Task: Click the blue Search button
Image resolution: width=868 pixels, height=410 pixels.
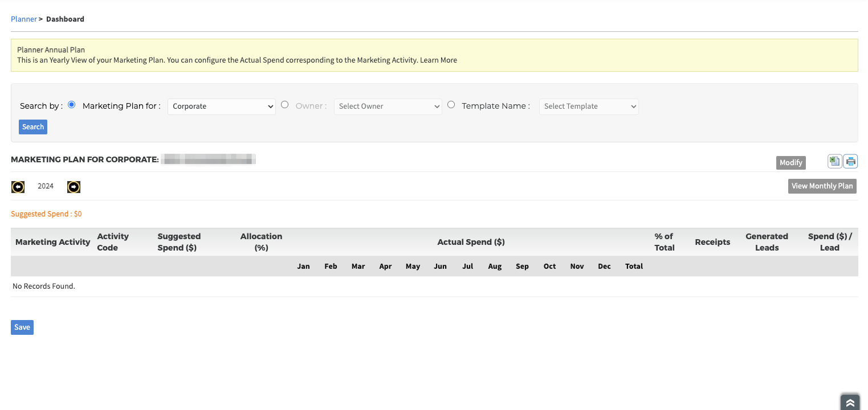Action: (33, 127)
